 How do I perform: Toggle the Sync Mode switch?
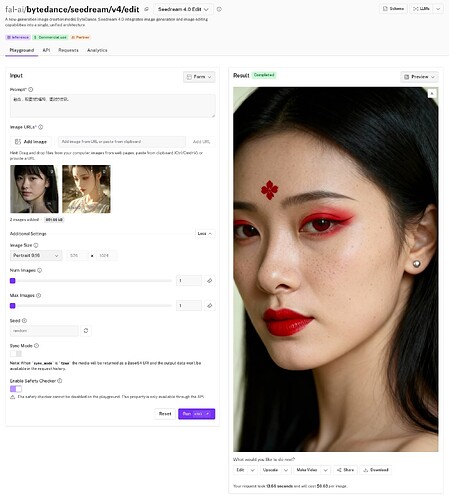pos(16,354)
